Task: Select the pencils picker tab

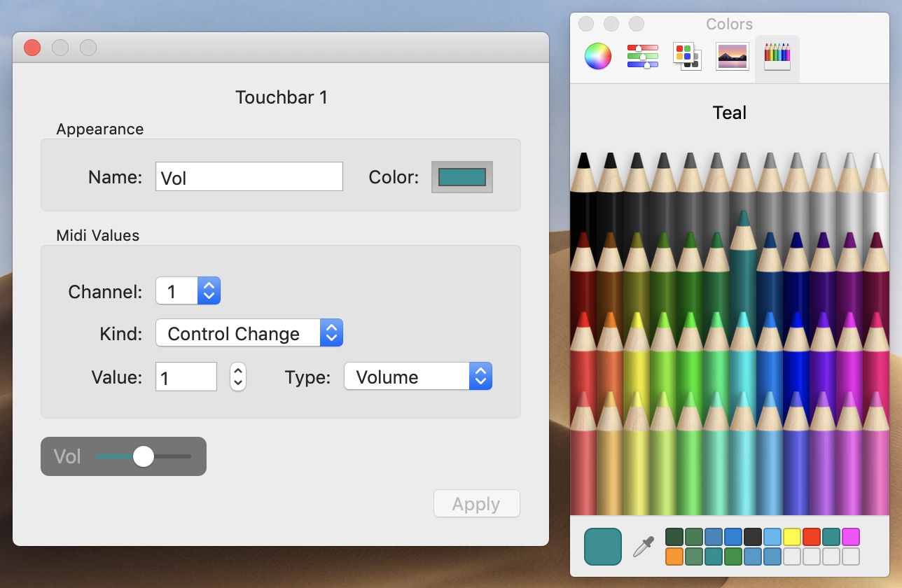Action: 777,56
